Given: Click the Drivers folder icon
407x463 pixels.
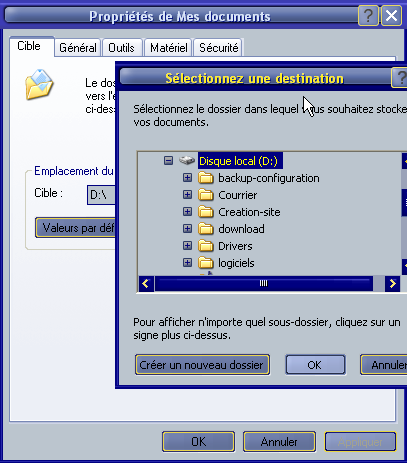Looking at the screenshot, I should click(206, 246).
